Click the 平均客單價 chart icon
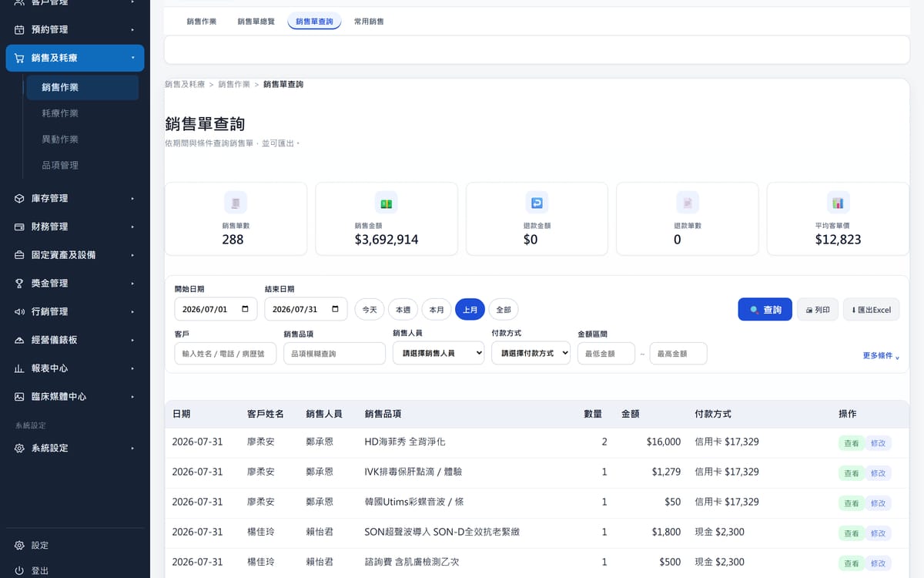This screenshot has width=924, height=578. point(839,203)
